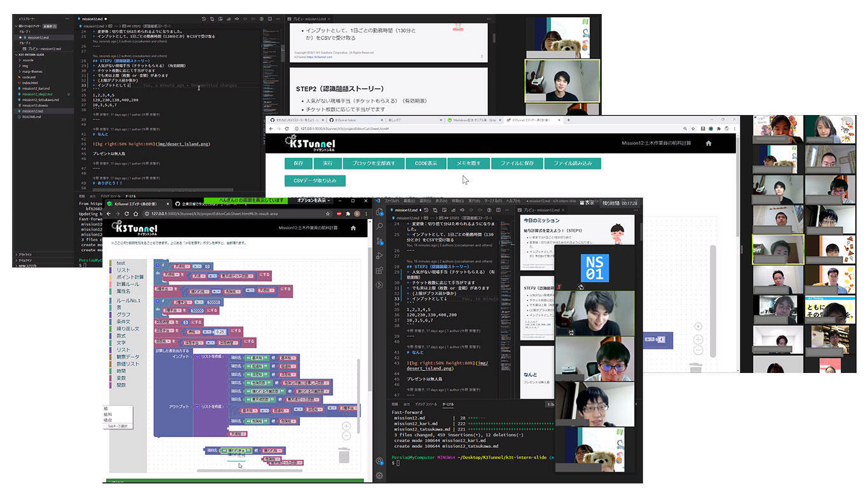Click the home icon in the block editor window
868x488 pixels.
(x=353, y=227)
